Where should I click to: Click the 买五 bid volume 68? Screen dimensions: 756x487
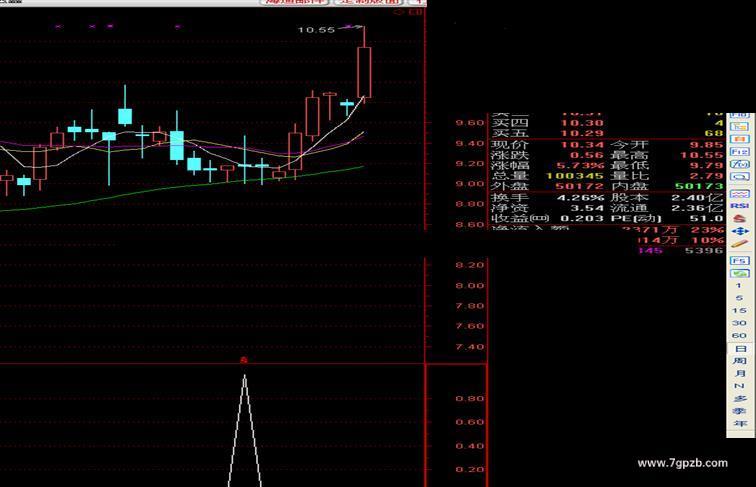[714, 133]
